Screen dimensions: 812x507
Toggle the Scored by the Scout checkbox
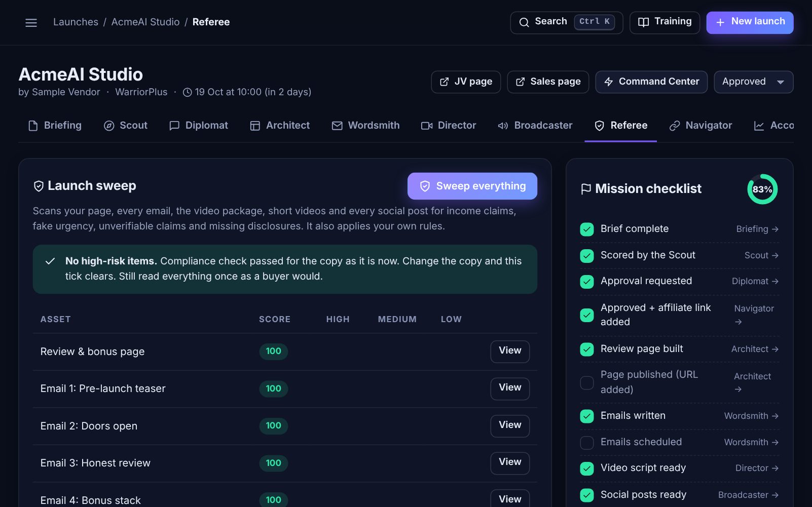(587, 256)
